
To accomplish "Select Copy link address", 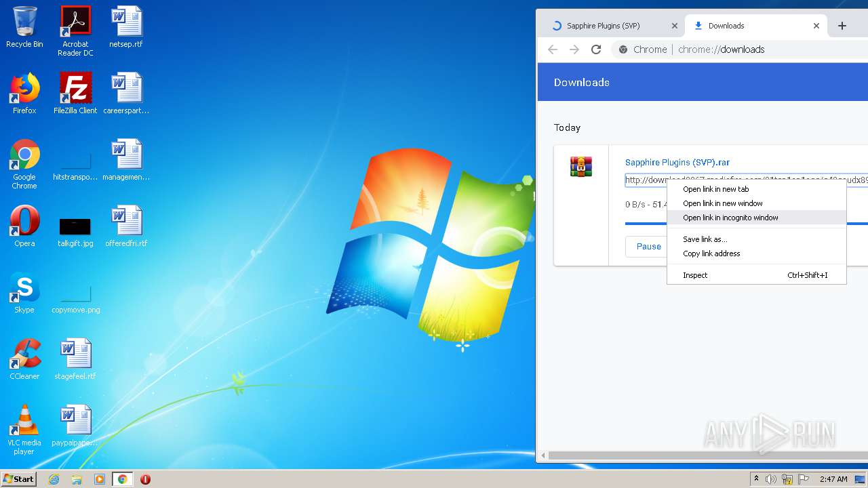I will [x=757, y=253].
